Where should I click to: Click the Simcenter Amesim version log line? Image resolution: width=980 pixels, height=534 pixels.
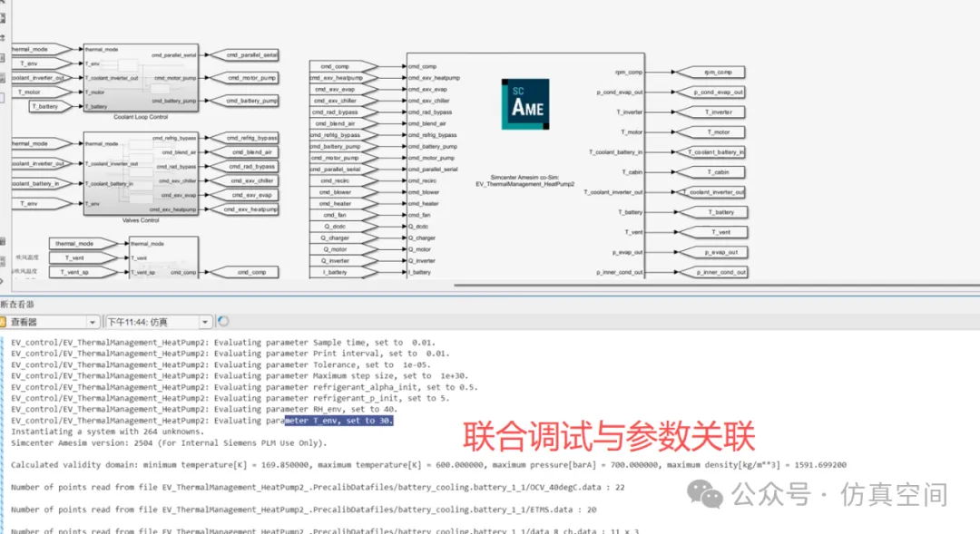click(x=168, y=443)
